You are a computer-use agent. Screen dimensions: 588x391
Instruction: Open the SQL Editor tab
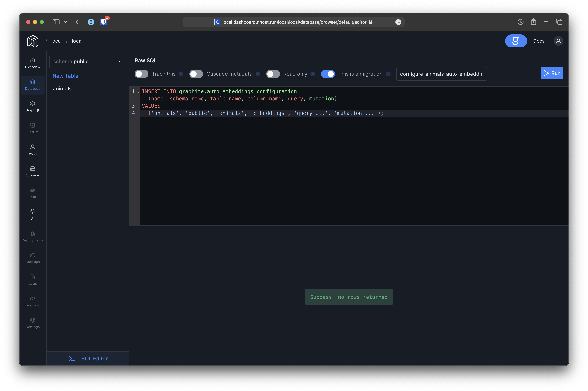click(88, 358)
